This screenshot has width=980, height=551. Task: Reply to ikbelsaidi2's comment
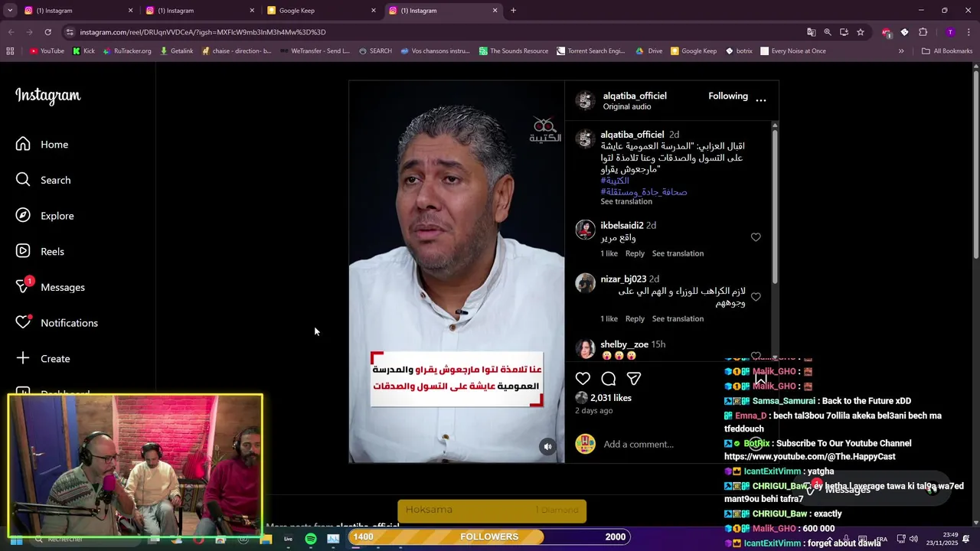pyautogui.click(x=635, y=253)
